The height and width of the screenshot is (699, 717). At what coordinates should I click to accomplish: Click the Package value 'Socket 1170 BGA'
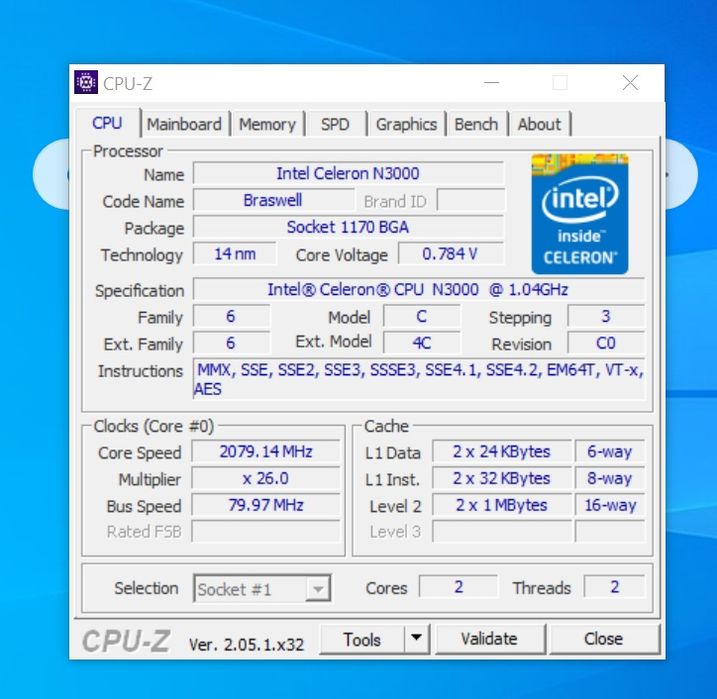click(x=348, y=227)
